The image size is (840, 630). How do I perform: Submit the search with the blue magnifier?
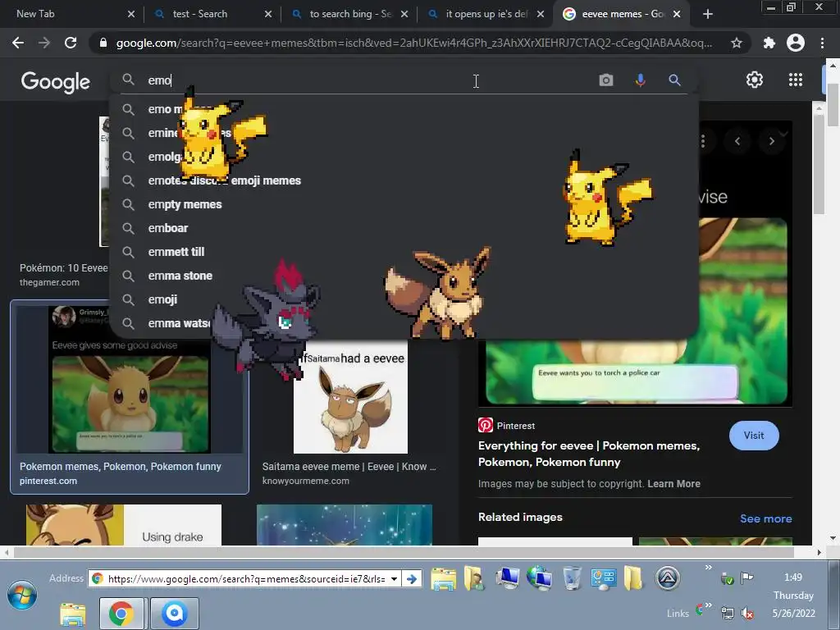coord(674,80)
